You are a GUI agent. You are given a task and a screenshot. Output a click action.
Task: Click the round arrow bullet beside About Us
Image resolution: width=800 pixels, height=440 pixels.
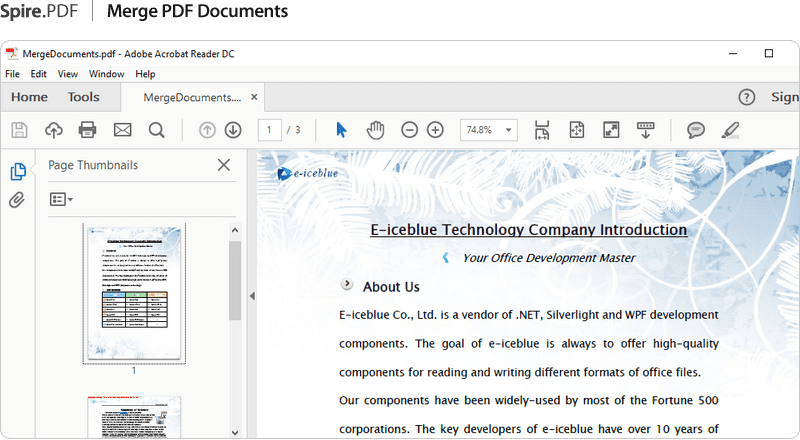pyautogui.click(x=346, y=284)
